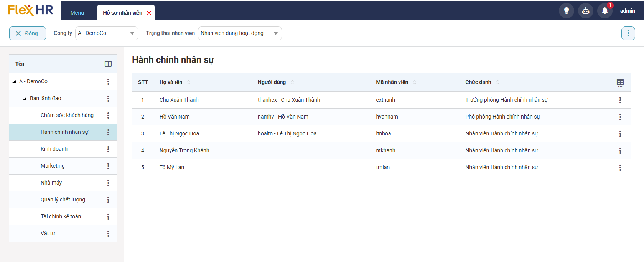Image resolution: width=644 pixels, height=262 pixels.
Task: Sort by Họ và tên column
Action: click(189, 82)
